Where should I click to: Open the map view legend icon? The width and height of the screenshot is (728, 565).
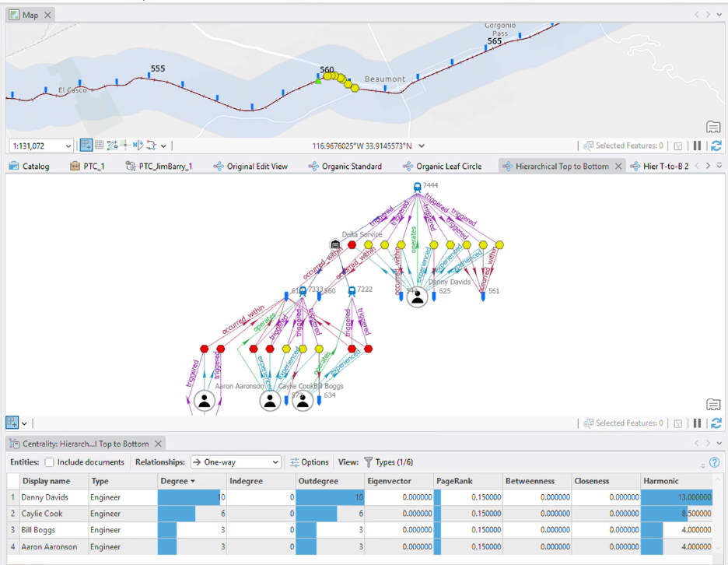click(713, 126)
